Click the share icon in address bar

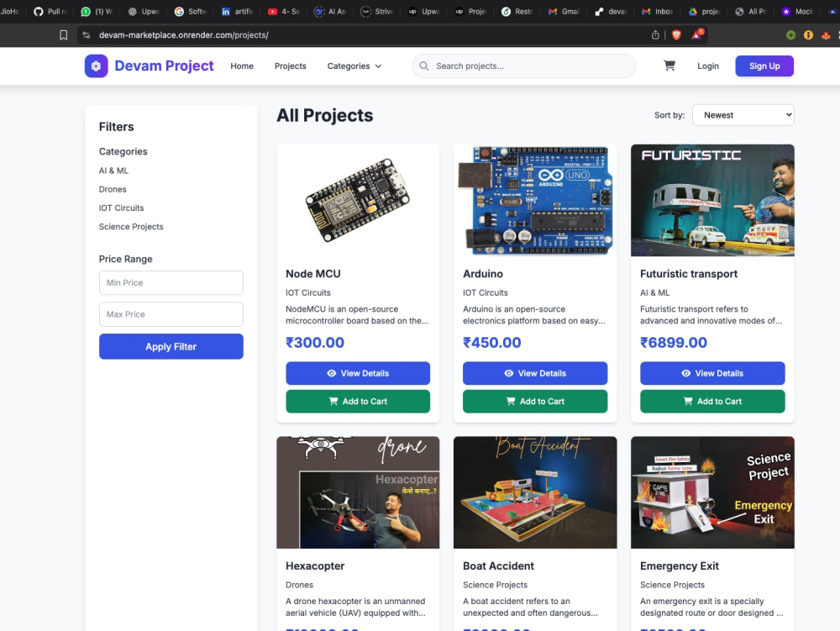point(655,34)
